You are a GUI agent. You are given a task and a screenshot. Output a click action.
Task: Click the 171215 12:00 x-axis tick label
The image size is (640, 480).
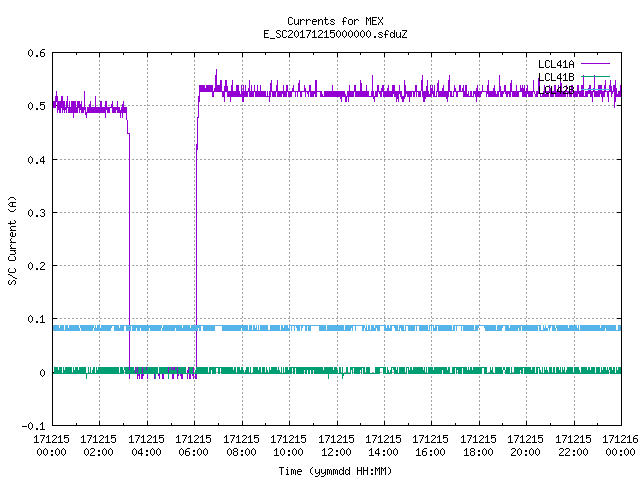click(336, 445)
